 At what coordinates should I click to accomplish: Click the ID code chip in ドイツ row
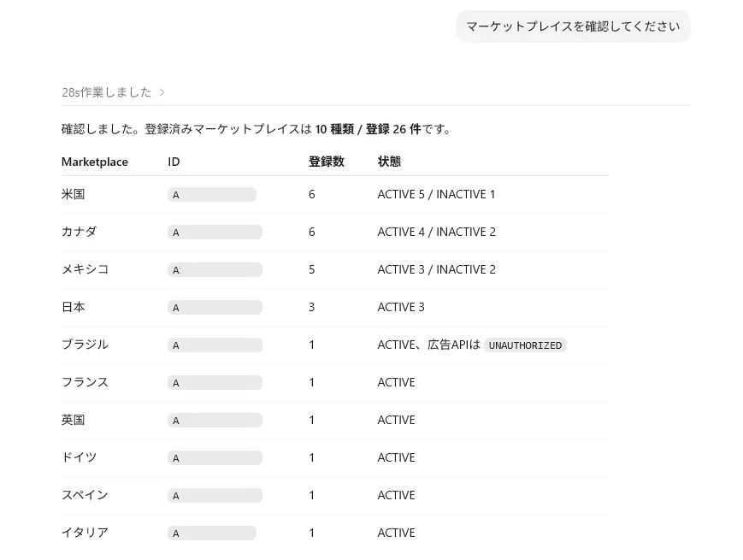pos(215,458)
